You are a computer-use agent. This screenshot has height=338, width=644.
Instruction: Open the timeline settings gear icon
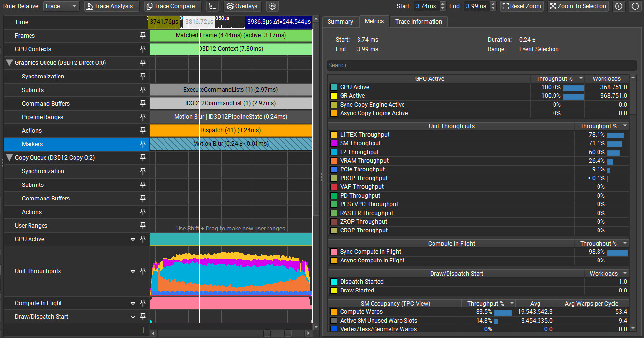pyautogui.click(x=272, y=6)
